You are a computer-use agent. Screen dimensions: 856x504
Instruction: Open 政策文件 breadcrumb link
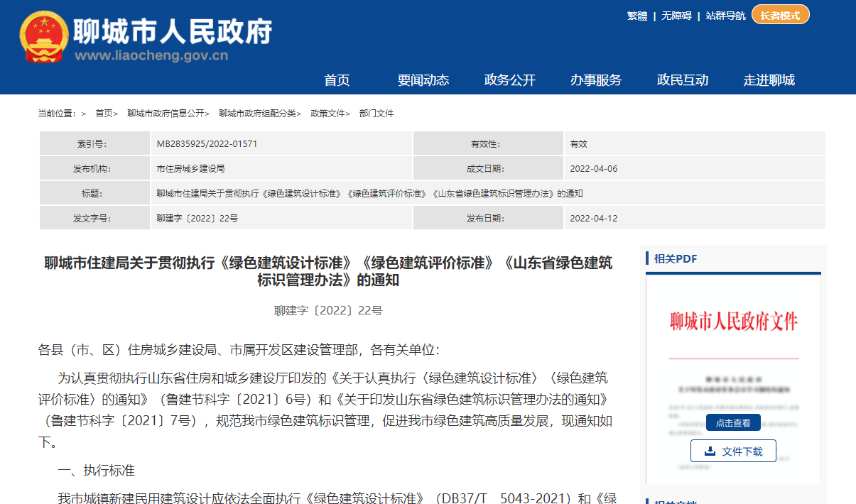coord(327,114)
